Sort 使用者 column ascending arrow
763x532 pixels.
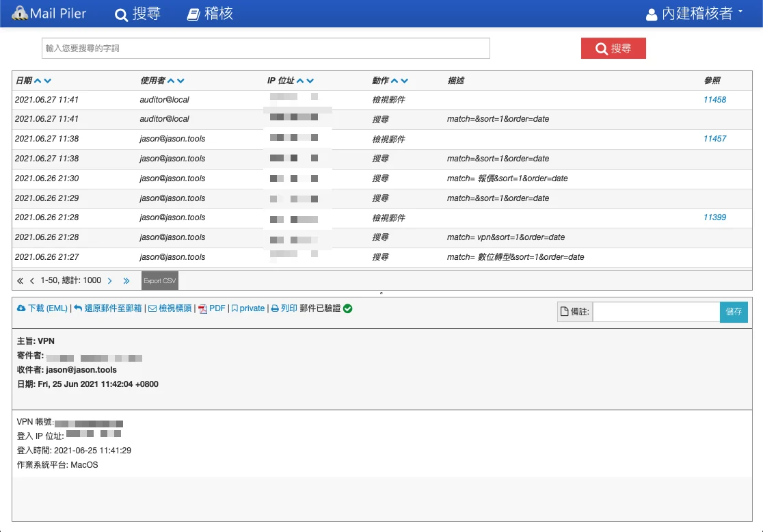coord(171,81)
